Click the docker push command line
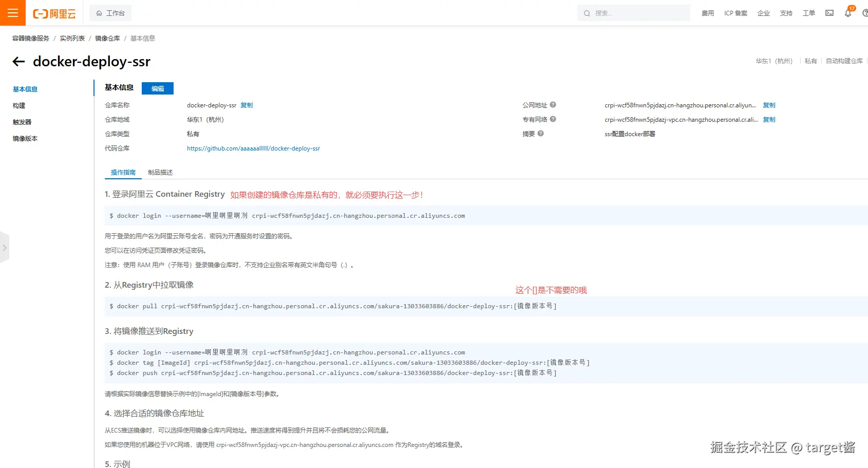868x468 pixels. (x=333, y=373)
